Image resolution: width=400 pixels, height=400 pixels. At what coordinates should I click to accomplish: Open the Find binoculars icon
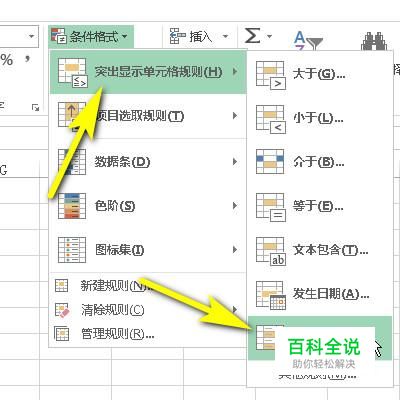point(374,41)
